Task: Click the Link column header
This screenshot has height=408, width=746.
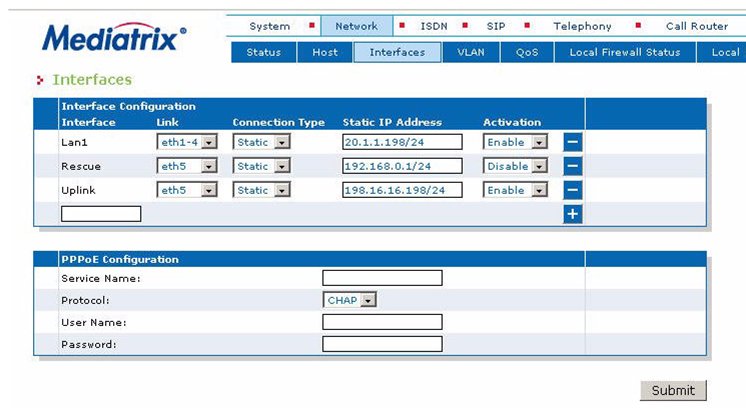Action: coord(167,122)
